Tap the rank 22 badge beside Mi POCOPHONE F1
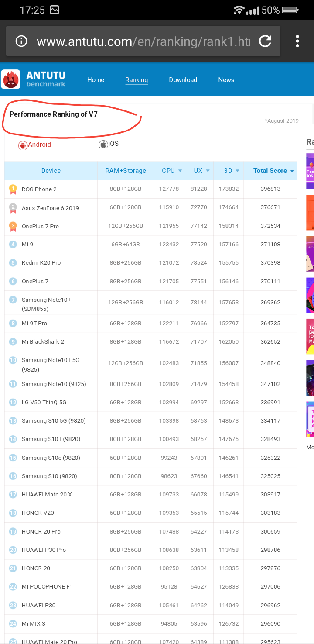The image size is (314, 644). (x=13, y=586)
